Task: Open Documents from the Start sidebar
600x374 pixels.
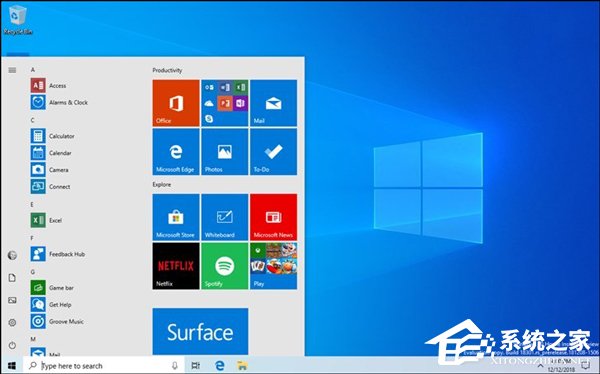Action: (12, 278)
